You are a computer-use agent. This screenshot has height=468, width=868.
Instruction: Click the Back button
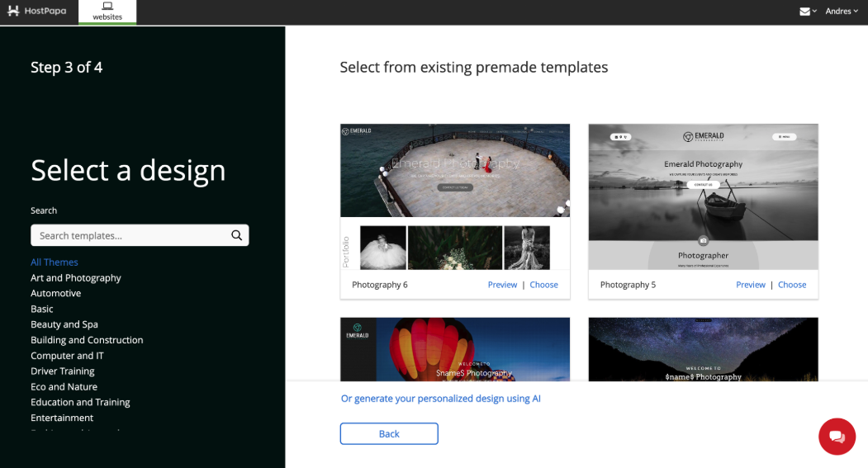click(x=389, y=433)
